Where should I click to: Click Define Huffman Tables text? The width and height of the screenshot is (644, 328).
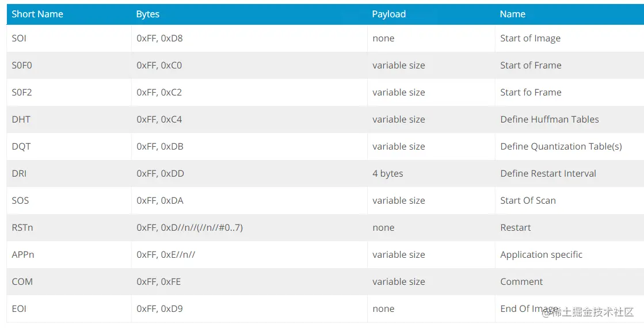coord(550,120)
